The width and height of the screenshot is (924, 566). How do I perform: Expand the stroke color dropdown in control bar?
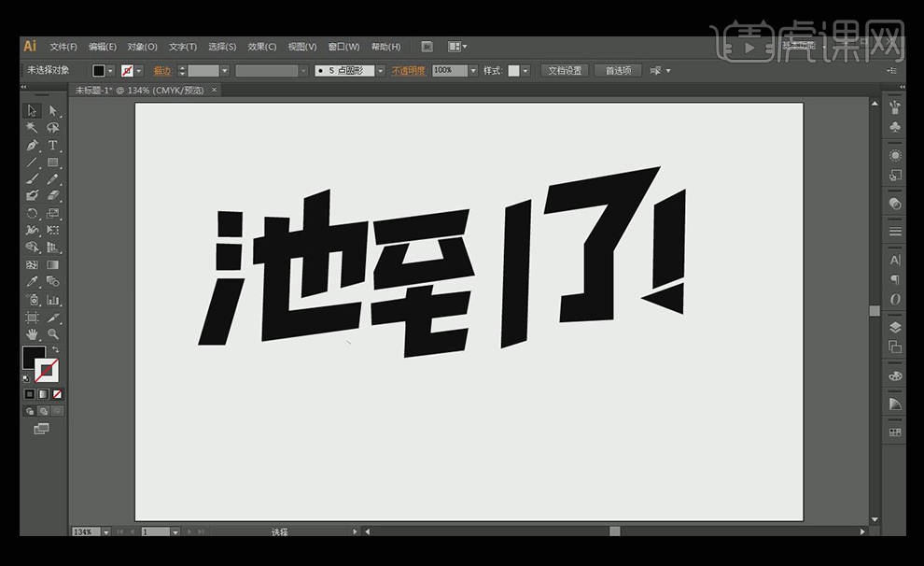[139, 71]
